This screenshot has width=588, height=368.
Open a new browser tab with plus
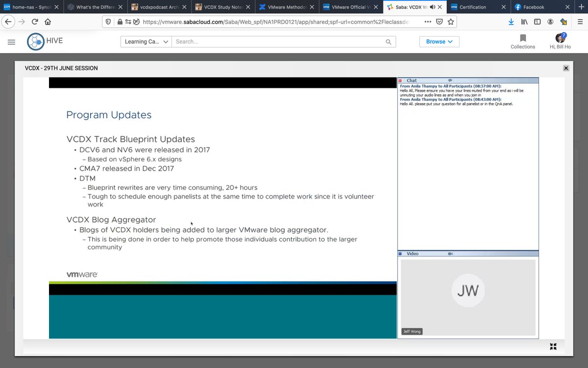tap(581, 6)
